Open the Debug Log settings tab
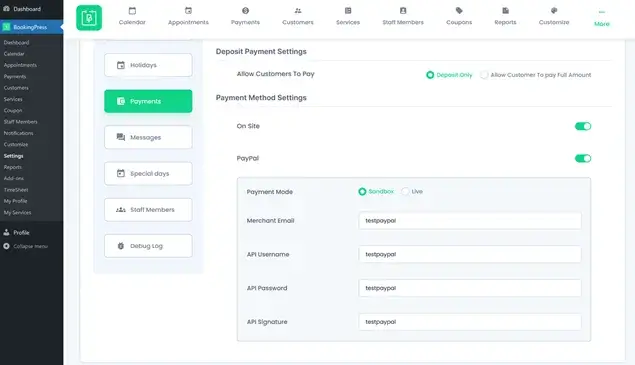 click(x=148, y=246)
